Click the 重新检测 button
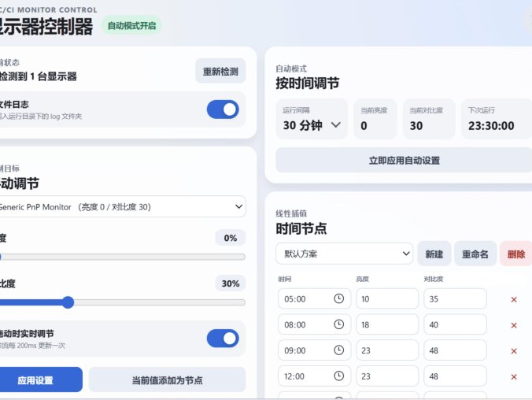The image size is (532, 400). coord(220,71)
